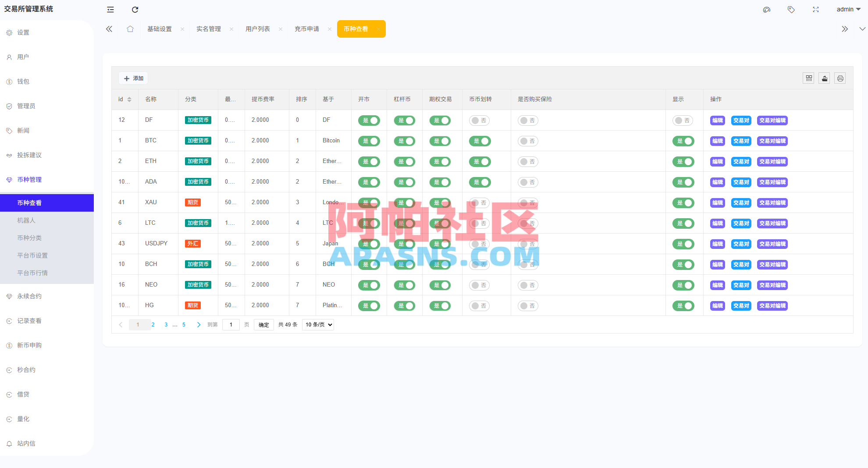Image resolution: width=868 pixels, height=468 pixels.
Task: Click 交易对编辑 button for XAU row
Action: [x=772, y=203]
